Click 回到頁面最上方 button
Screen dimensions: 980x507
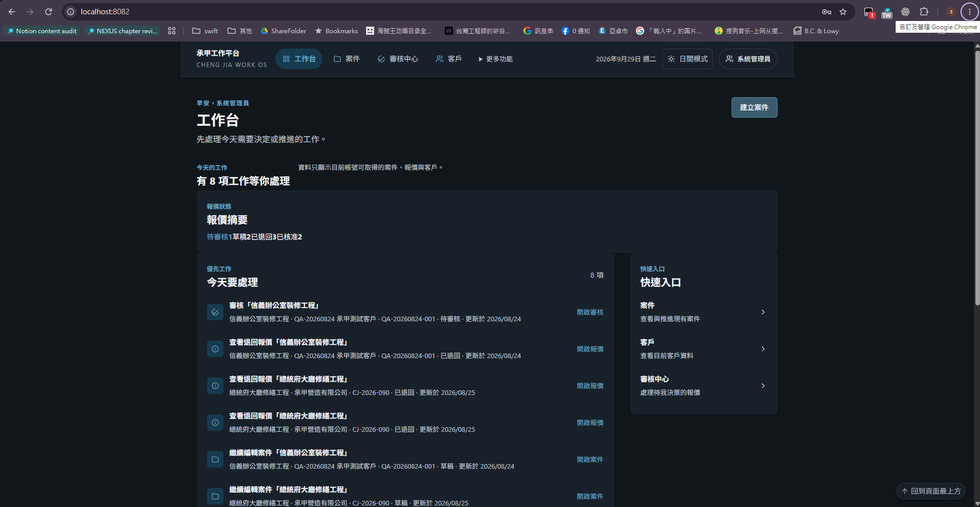tap(930, 491)
